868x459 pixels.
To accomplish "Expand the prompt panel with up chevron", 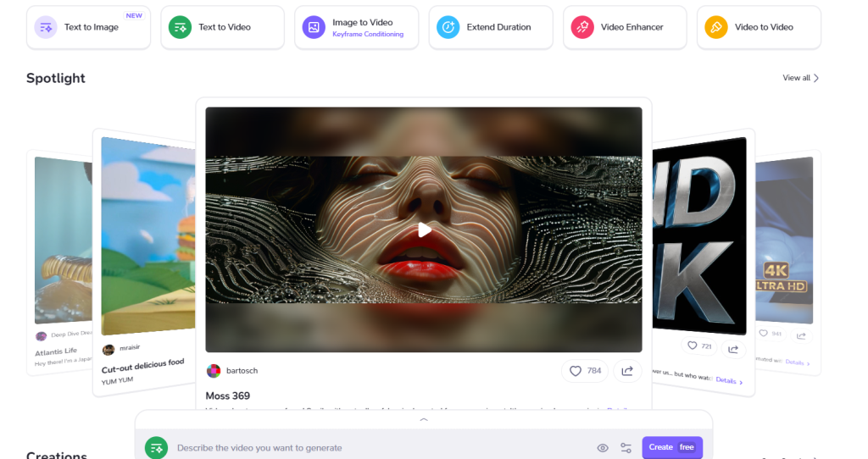I will [x=424, y=420].
